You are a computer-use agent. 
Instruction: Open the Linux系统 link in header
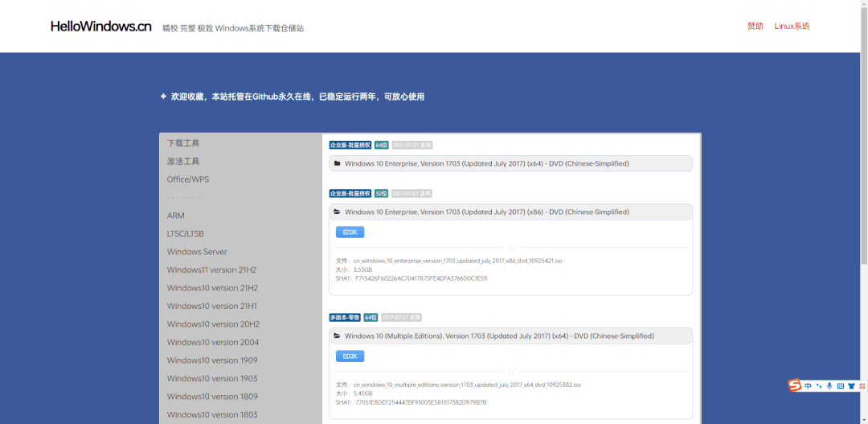[x=792, y=27]
